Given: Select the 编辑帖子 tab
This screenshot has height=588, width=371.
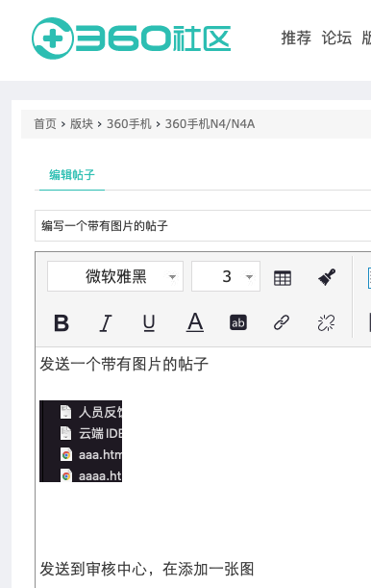Looking at the screenshot, I should pyautogui.click(x=72, y=175).
